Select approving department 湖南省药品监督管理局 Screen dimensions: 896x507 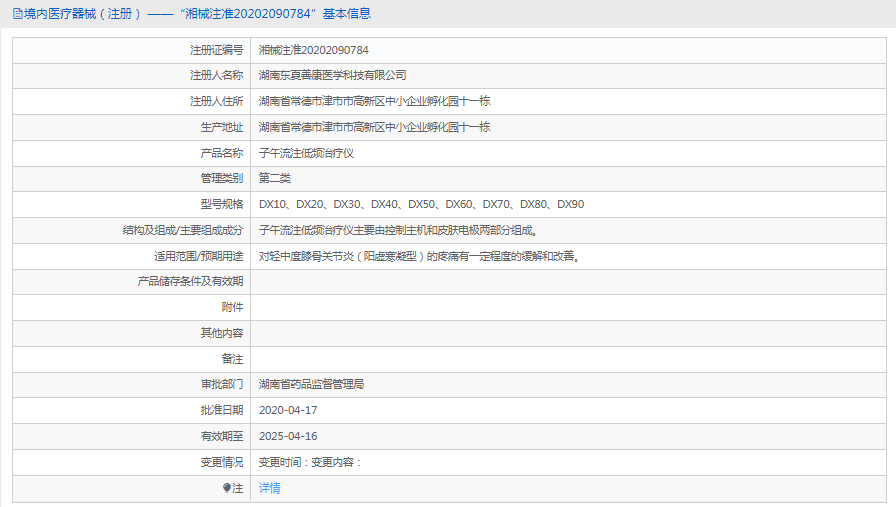click(311, 384)
